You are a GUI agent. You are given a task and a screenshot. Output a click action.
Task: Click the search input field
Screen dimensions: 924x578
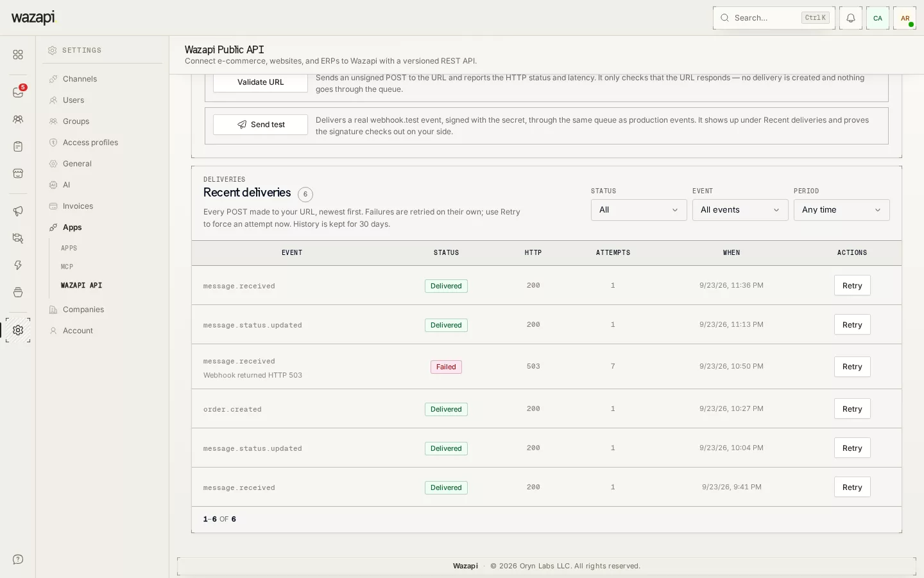pyautogui.click(x=774, y=18)
